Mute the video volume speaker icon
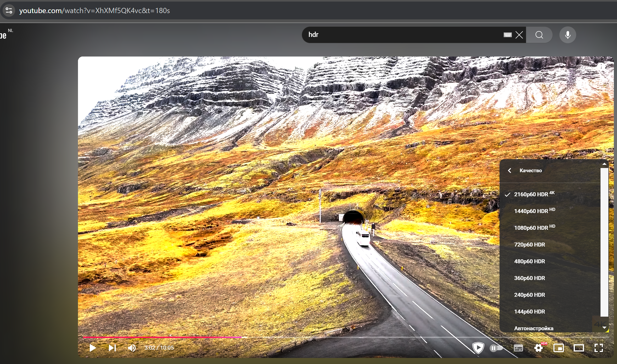This screenshot has height=364, width=617. [132, 348]
